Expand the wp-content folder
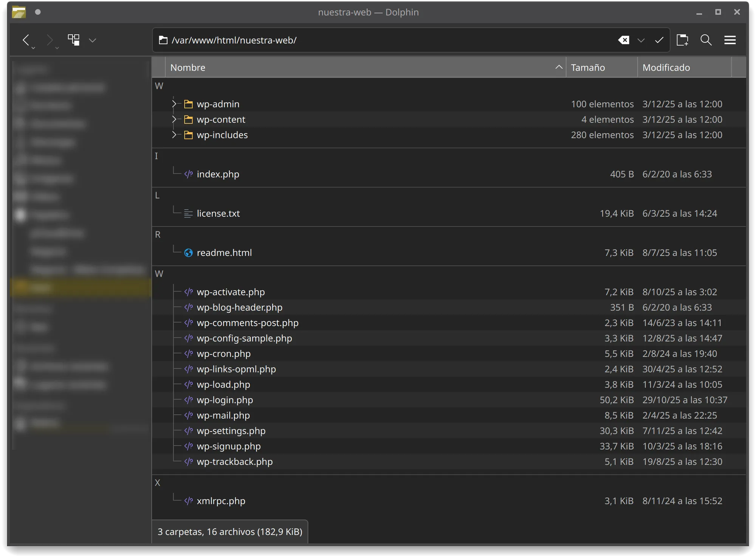Image resolution: width=756 pixels, height=556 pixels. 174,119
